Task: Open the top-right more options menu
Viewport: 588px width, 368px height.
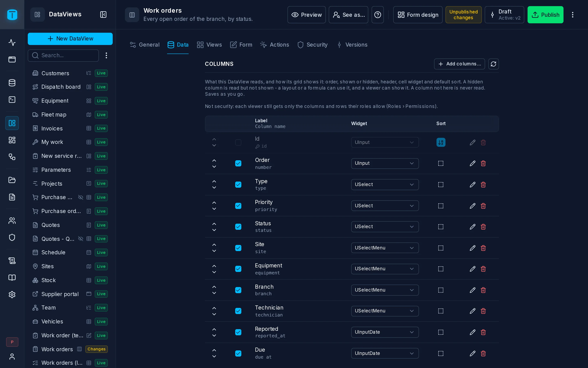Action: [x=573, y=15]
